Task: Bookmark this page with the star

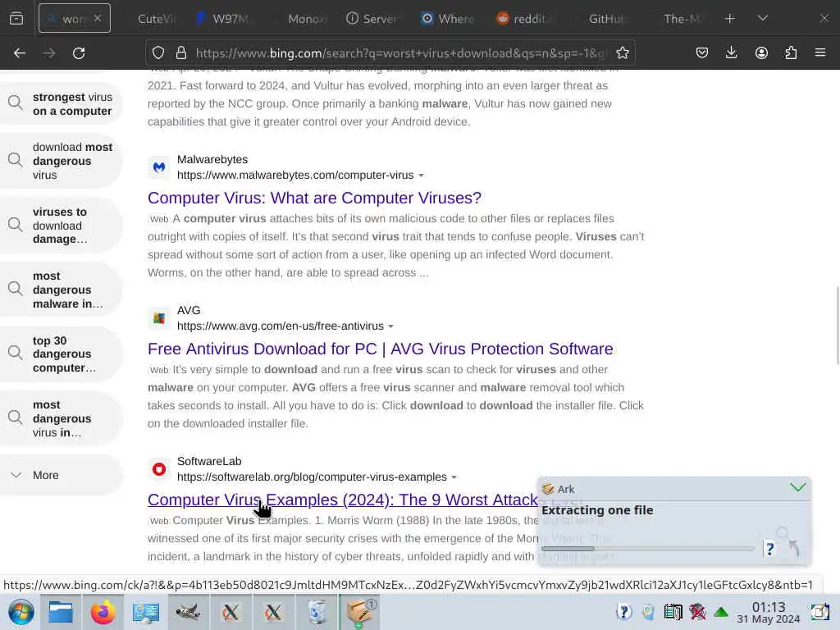Action: pos(623,53)
